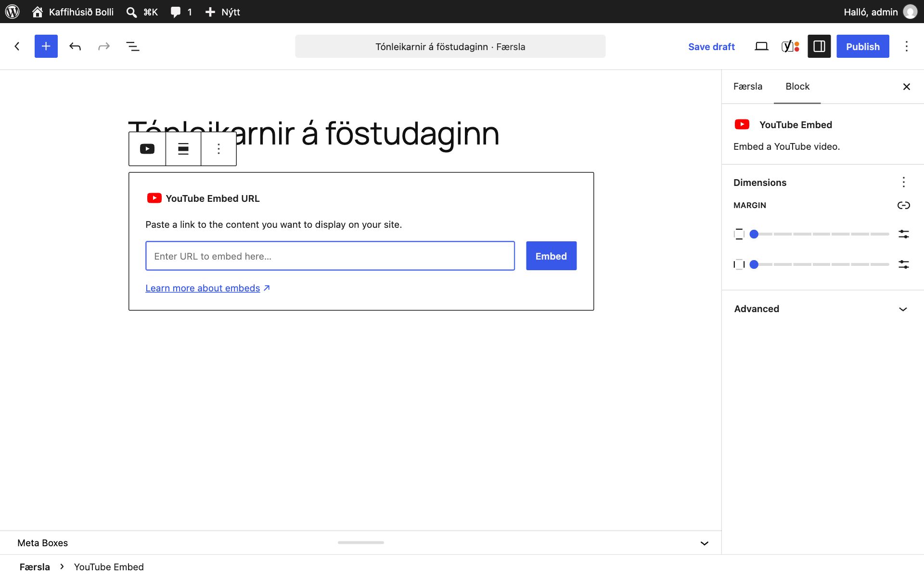Image resolution: width=924 pixels, height=578 pixels.
Task: Toggle the block inserter plus button
Action: 46,46
